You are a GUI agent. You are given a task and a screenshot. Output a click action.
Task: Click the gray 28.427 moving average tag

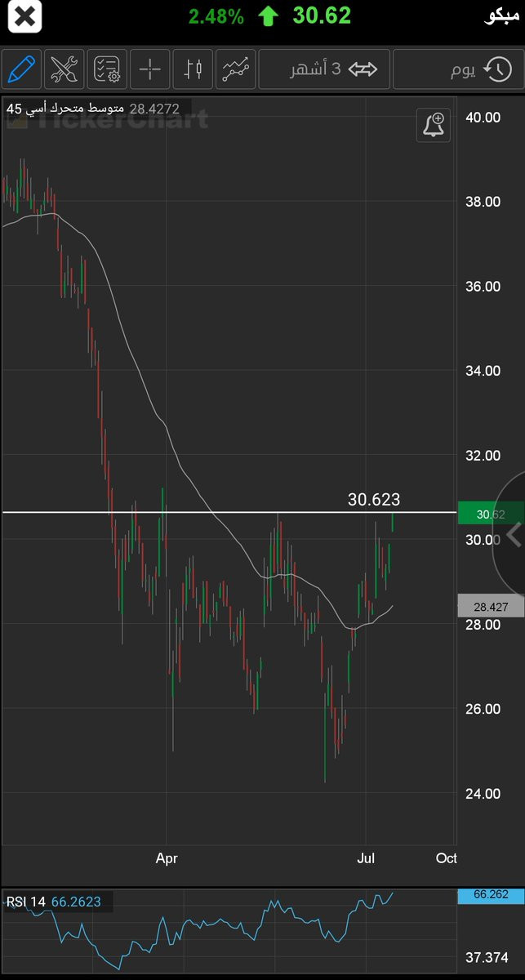tap(491, 606)
